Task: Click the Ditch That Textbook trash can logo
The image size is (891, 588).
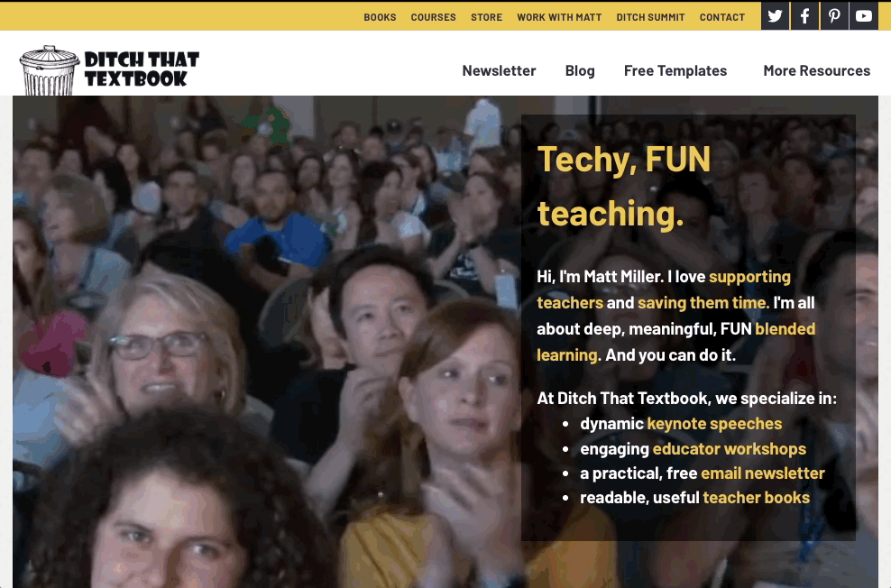Action: [x=109, y=69]
